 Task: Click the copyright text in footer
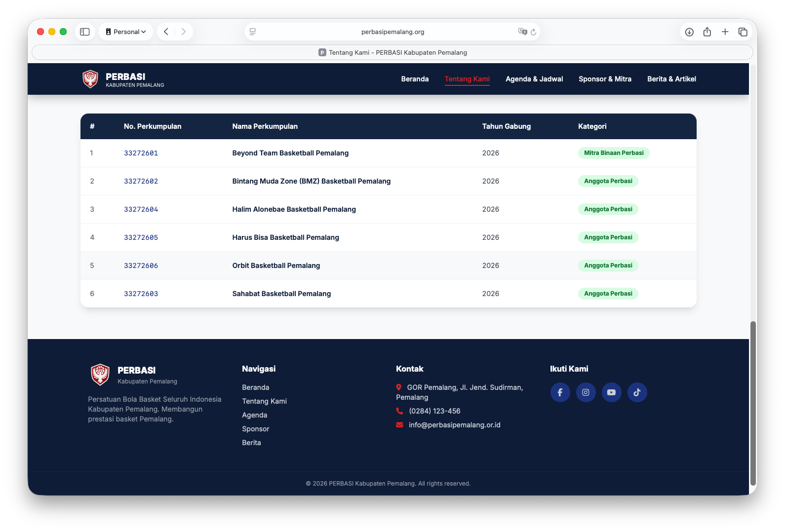[x=388, y=484]
